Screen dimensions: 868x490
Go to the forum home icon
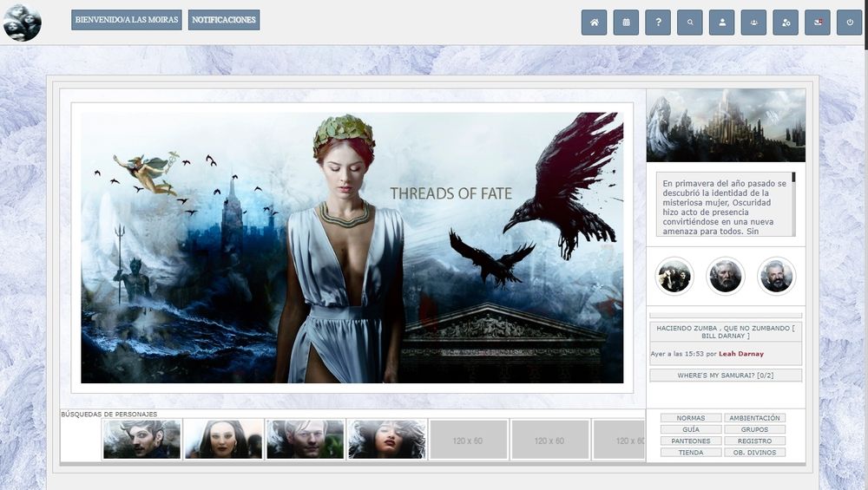coord(594,23)
